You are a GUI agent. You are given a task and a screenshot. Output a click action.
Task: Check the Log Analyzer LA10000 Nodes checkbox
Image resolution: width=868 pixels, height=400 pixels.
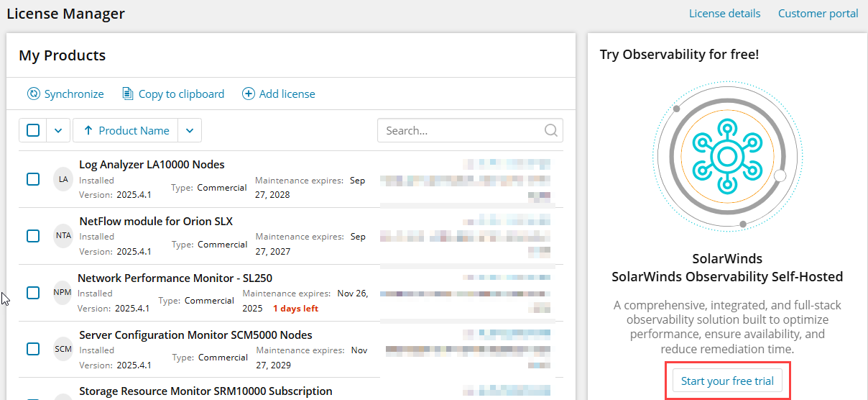click(33, 179)
